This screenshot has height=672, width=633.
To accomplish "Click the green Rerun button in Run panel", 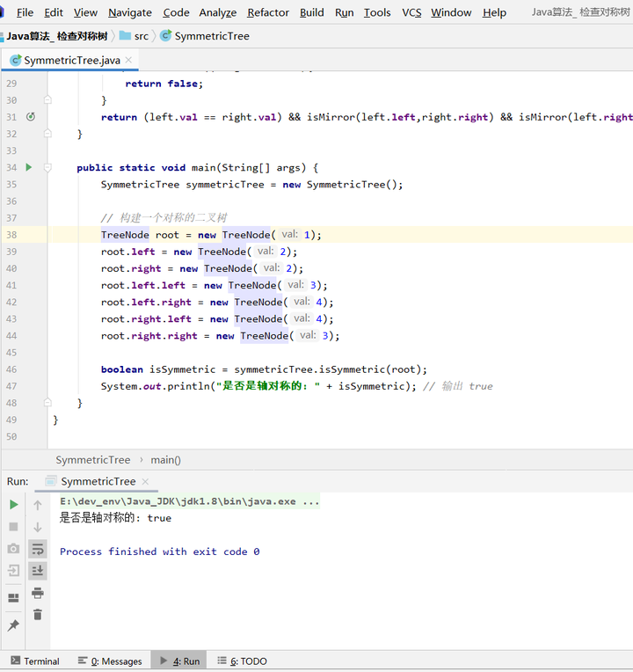I will point(13,505).
